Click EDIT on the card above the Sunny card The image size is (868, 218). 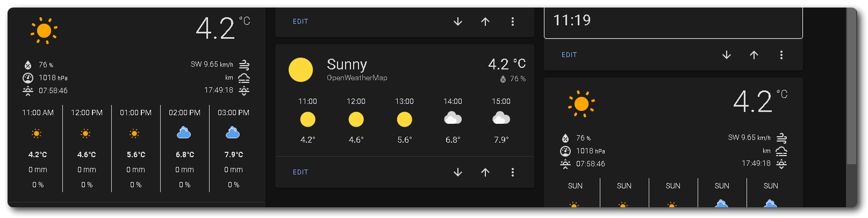click(x=300, y=22)
